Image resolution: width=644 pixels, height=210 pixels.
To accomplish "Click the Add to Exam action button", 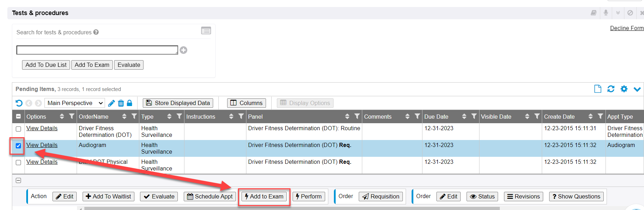I will (x=264, y=196).
